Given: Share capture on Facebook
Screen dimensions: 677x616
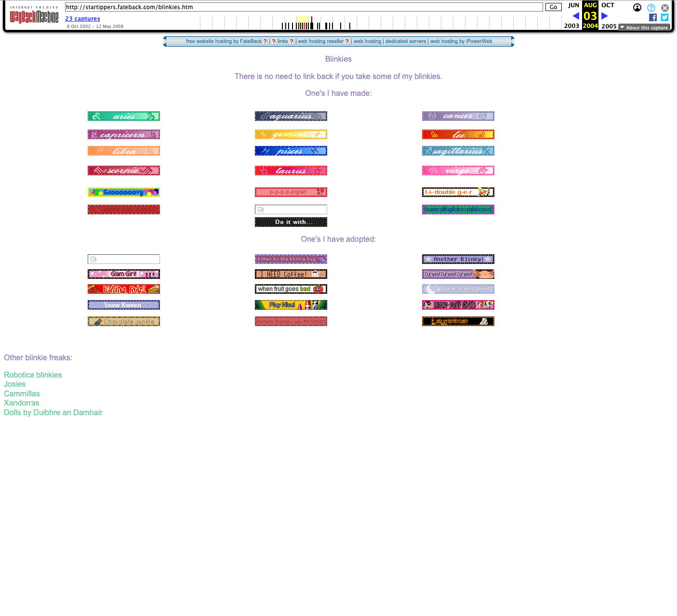Looking at the screenshot, I should (x=653, y=17).
